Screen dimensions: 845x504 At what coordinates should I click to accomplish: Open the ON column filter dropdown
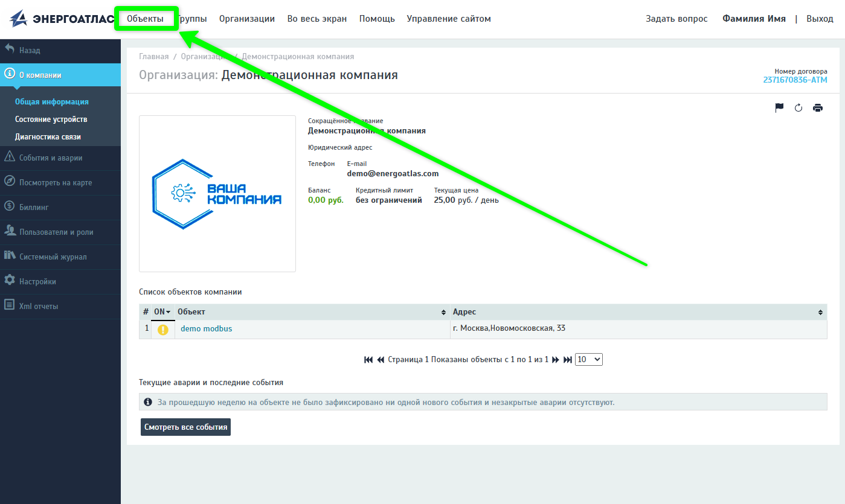(x=162, y=312)
